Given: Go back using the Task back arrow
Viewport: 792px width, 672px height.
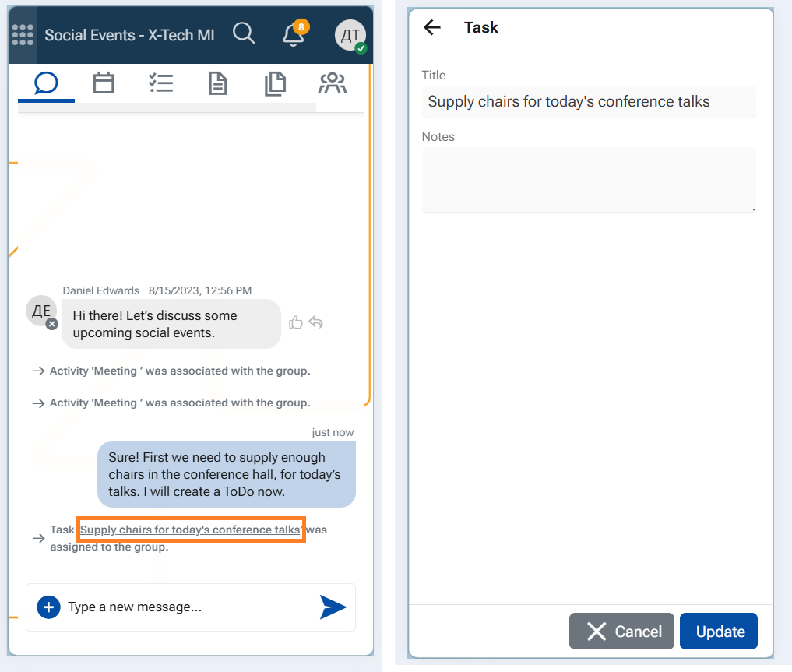Looking at the screenshot, I should [x=432, y=27].
